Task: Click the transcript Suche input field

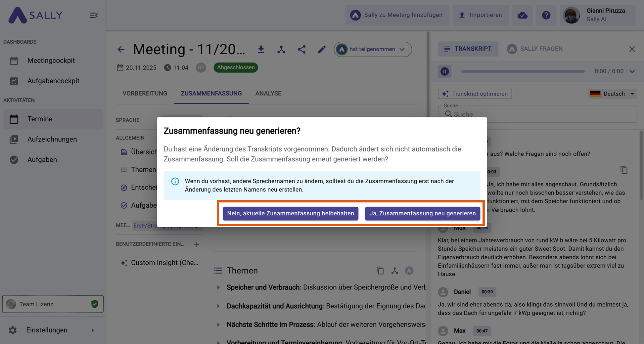Action: click(x=543, y=114)
